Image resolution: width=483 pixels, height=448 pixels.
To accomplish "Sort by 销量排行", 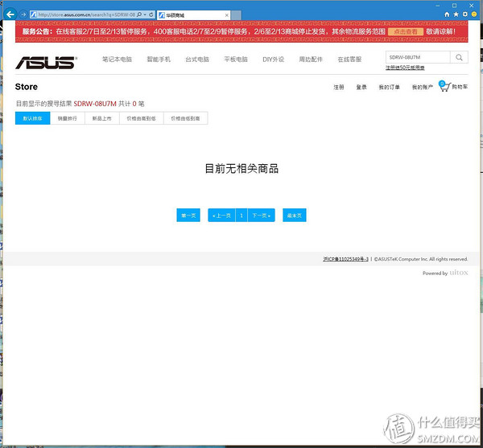I will (68, 118).
